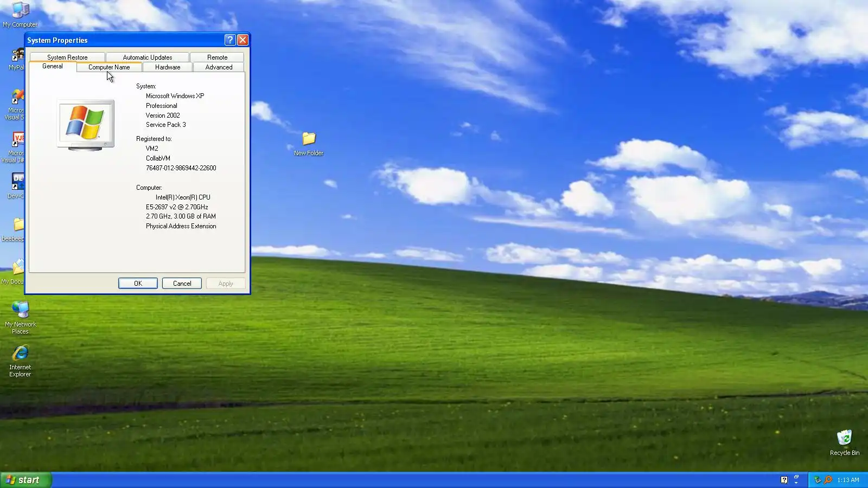The width and height of the screenshot is (868, 488).
Task: Click the 'Physical Address Extension' text
Action: point(181,226)
